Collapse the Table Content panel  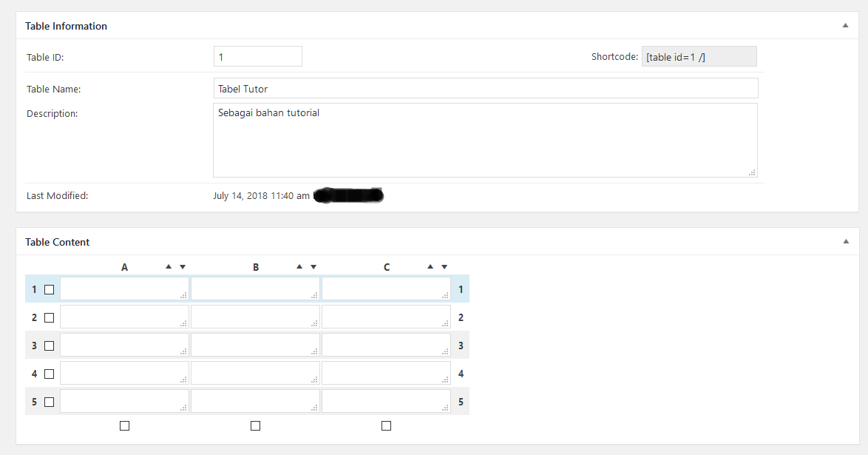point(845,240)
